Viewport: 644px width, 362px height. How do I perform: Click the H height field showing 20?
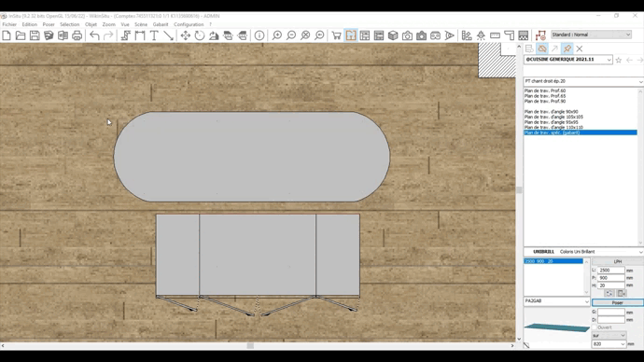[610, 285]
